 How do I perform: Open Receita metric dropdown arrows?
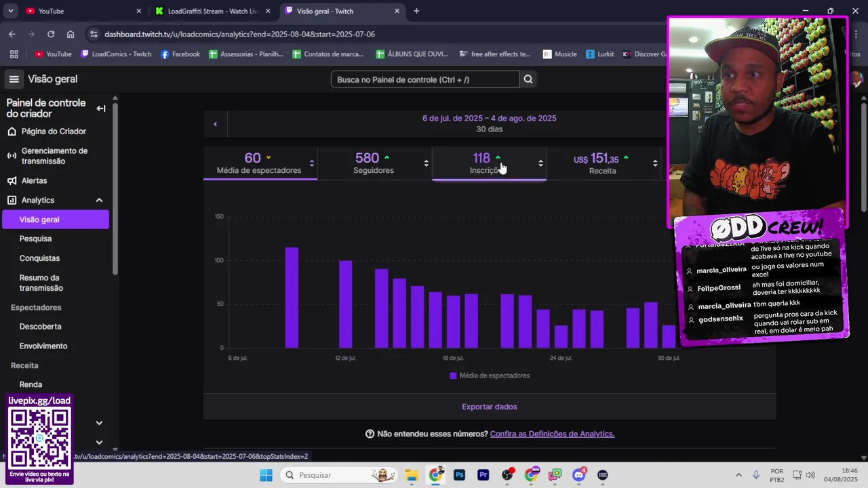click(655, 163)
